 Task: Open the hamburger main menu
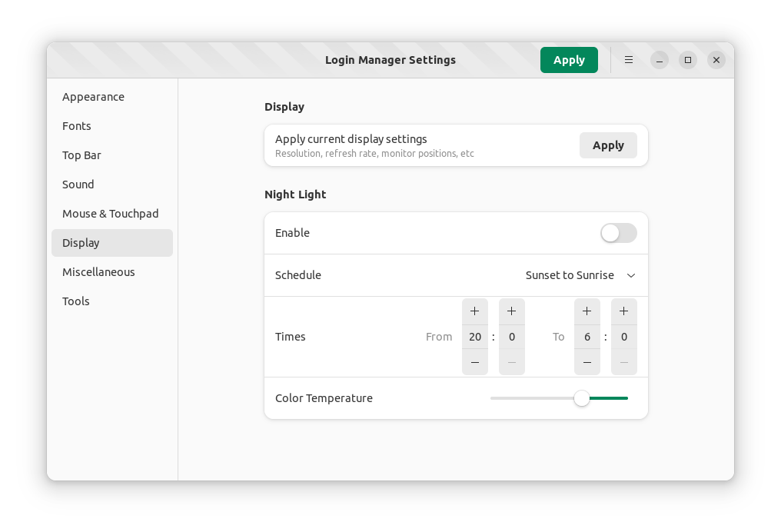coord(629,60)
